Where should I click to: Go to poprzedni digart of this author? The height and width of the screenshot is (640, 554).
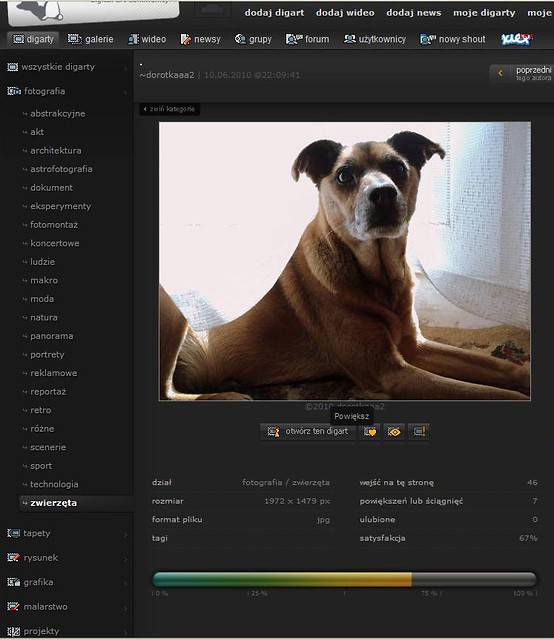pyautogui.click(x=522, y=73)
